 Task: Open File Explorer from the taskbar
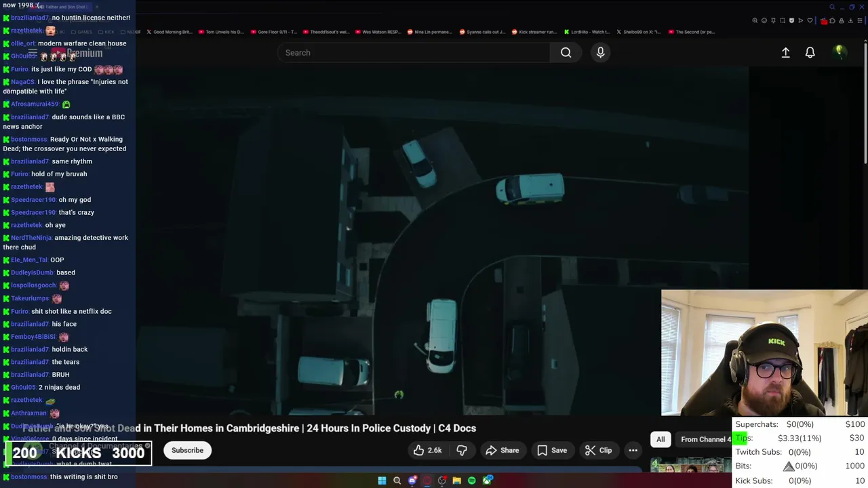[457, 481]
